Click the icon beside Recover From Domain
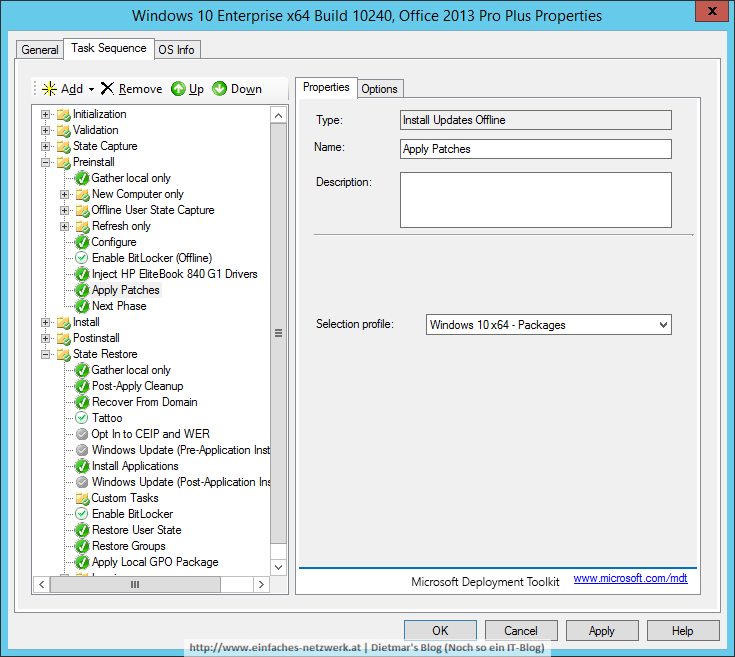Image resolution: width=735 pixels, height=657 pixels. point(82,402)
